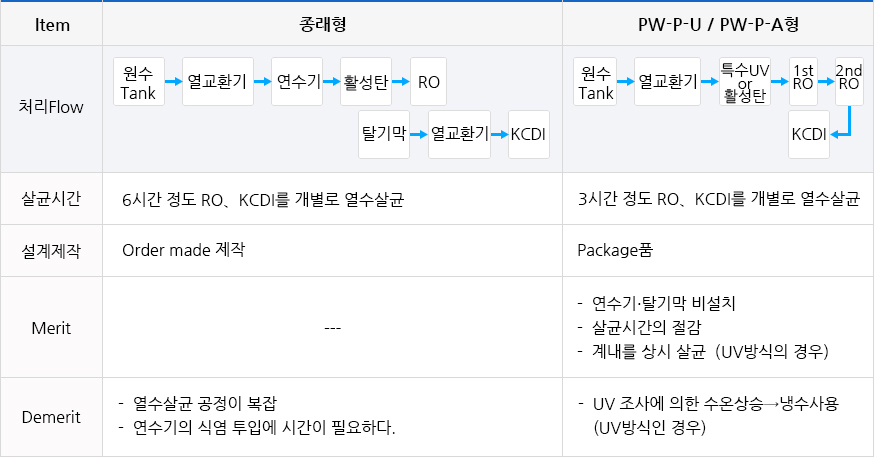
Task: Click the 2nd RO box
Action: click(849, 81)
